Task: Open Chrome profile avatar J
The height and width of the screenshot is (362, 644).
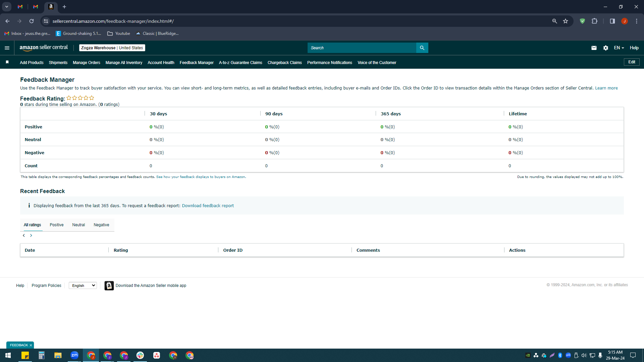Action: point(624,21)
